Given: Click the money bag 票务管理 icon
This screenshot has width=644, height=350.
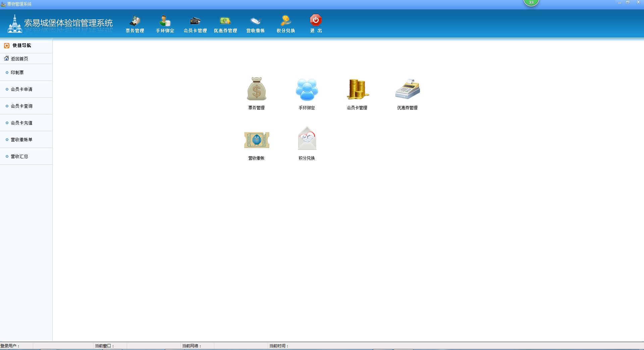Looking at the screenshot, I should (257, 90).
